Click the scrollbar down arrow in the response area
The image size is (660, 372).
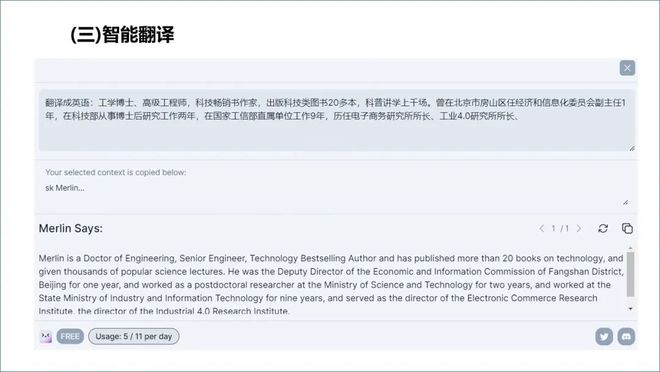coord(631,309)
